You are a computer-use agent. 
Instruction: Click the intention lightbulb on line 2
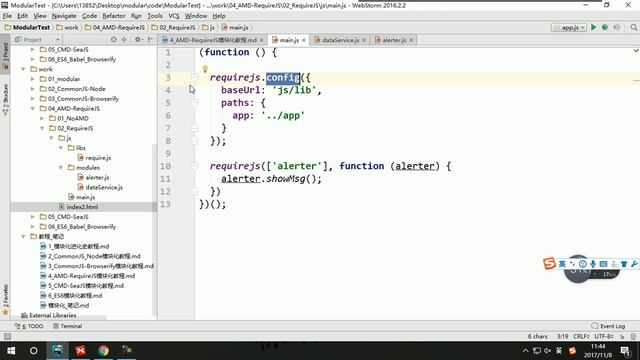coord(205,69)
